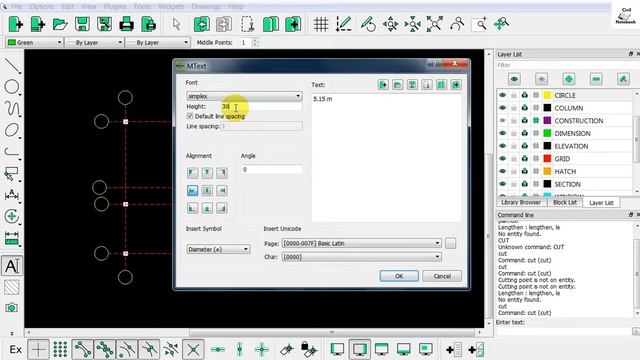
Task: Open the Unicode Page Basic Latin dropdown
Action: pyautogui.click(x=361, y=243)
